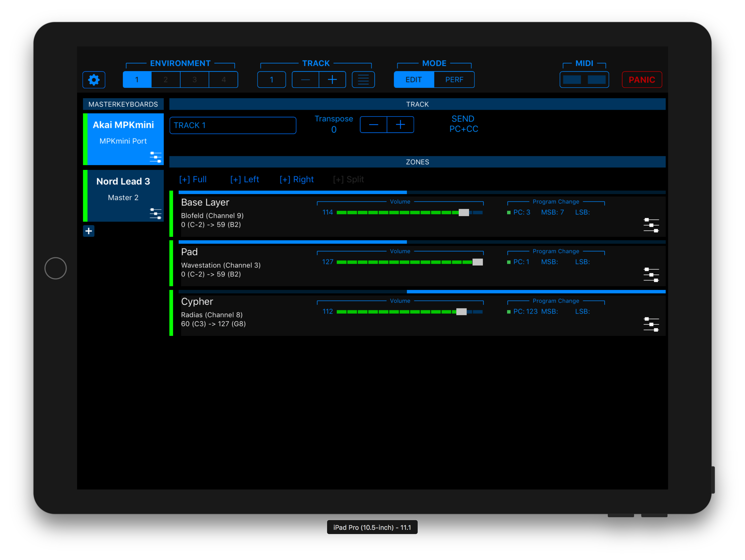
Task: Decrease transpose with the minus button
Action: 373,125
